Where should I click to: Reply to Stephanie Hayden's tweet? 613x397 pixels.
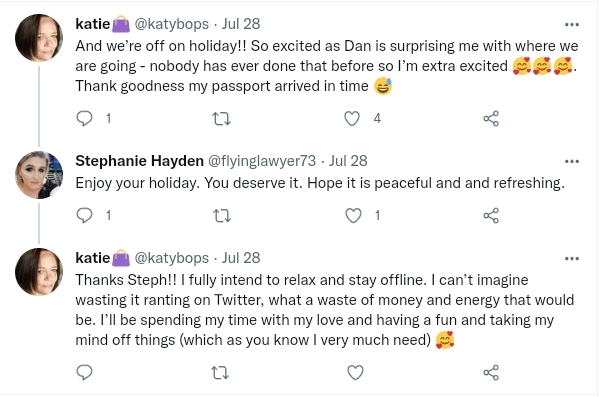pyautogui.click(x=84, y=215)
